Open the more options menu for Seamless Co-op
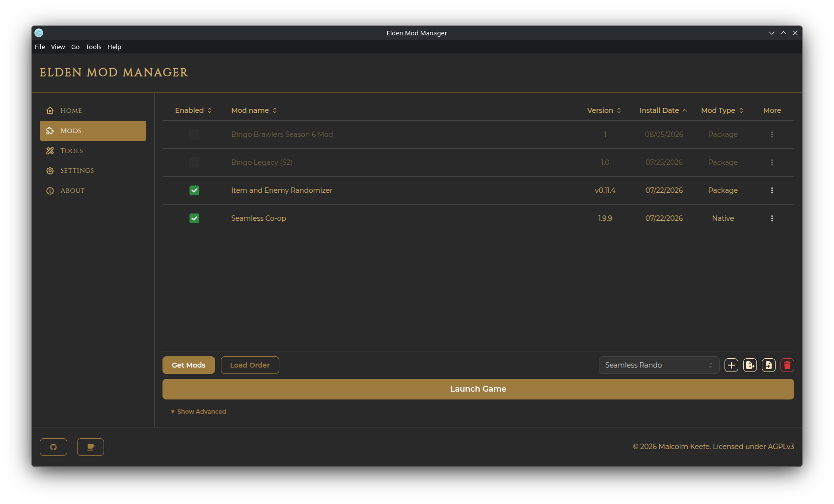The width and height of the screenshot is (834, 504). point(772,218)
